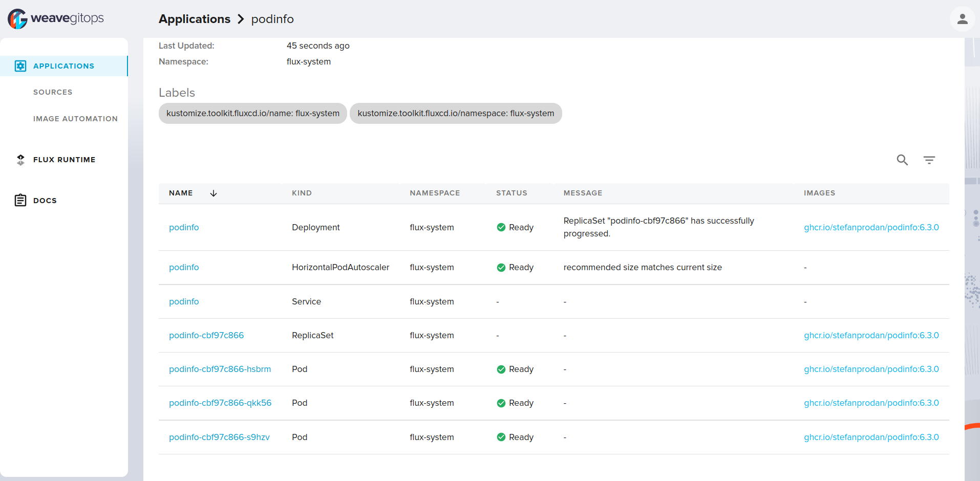This screenshot has height=481, width=980.
Task: Open image link in Deployment row
Action: (x=871, y=227)
